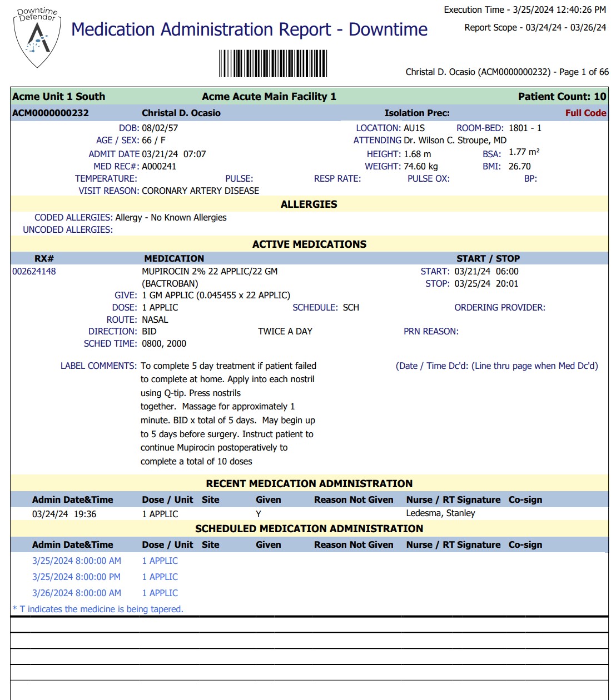
Task: Click the ALLERGIES section header
Action: (x=309, y=204)
